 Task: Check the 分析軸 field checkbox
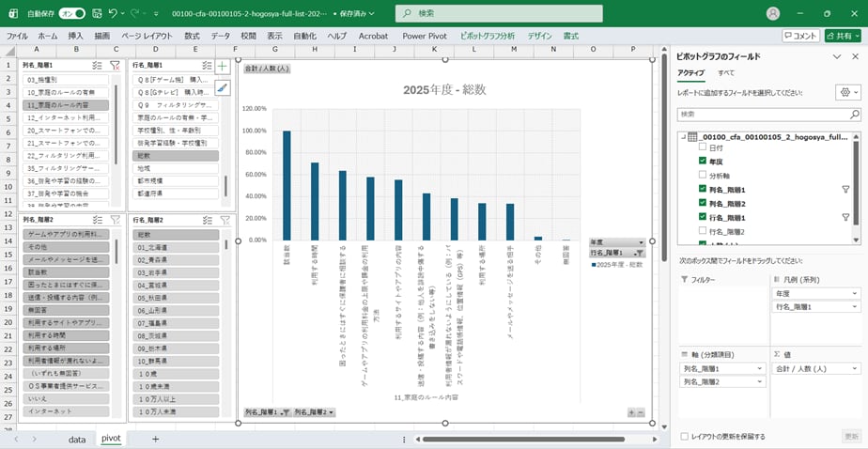[704, 175]
